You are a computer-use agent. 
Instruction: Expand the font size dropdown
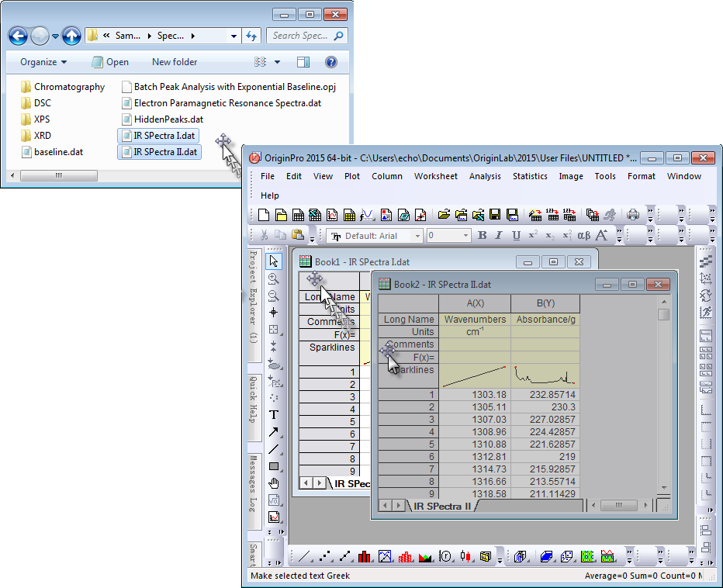coord(465,236)
